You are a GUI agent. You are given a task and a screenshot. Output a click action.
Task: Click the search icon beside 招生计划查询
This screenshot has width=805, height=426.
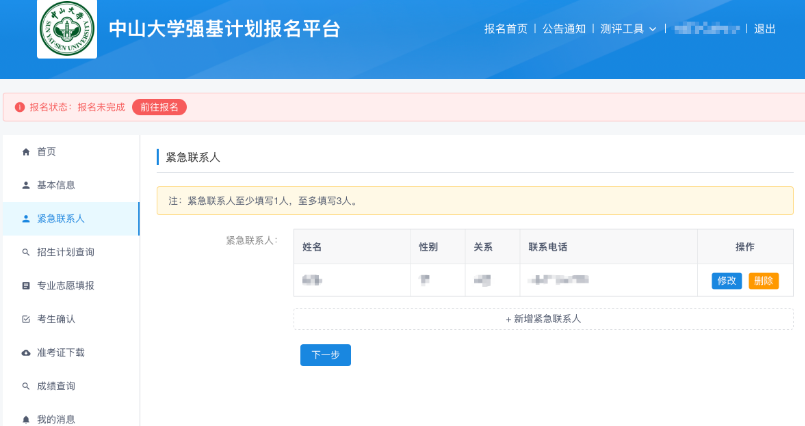point(26,252)
